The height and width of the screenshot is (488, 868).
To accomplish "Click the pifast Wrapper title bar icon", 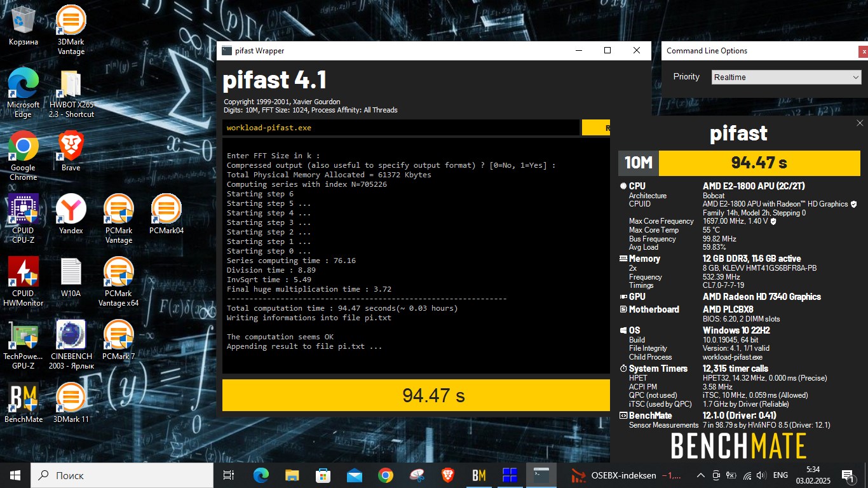I will (227, 51).
